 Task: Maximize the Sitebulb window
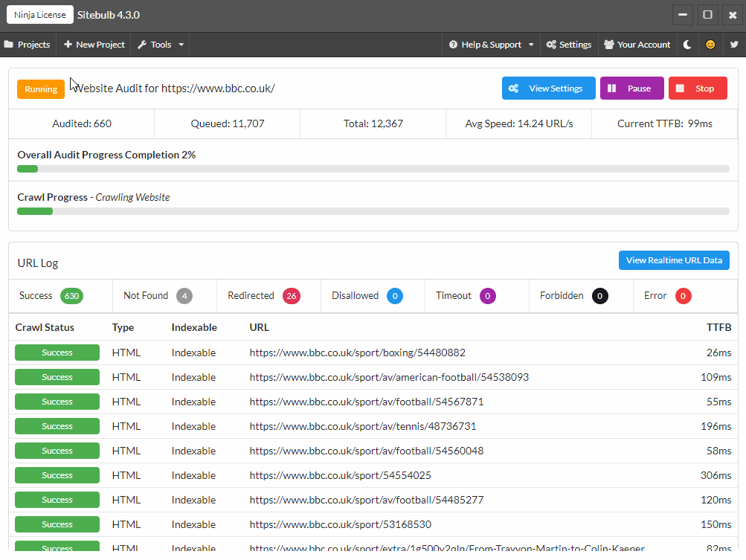click(x=707, y=15)
